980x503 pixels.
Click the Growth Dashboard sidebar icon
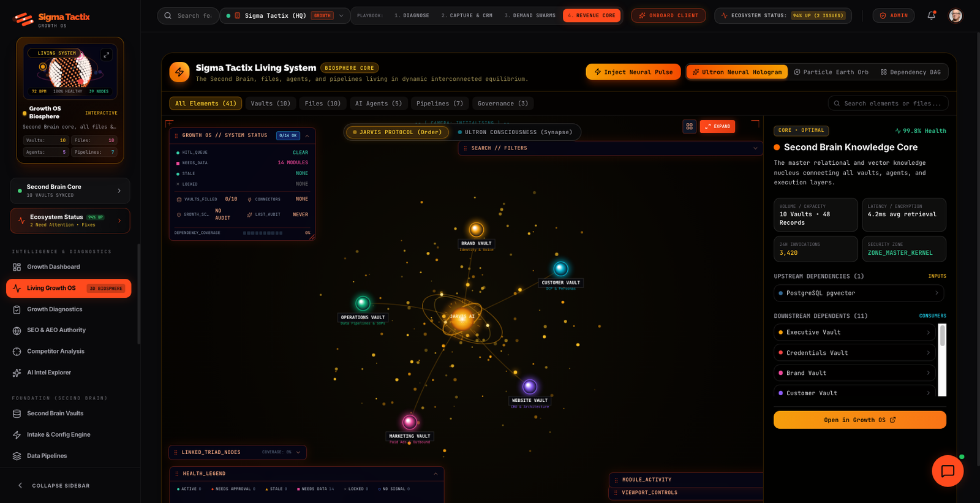click(17, 267)
